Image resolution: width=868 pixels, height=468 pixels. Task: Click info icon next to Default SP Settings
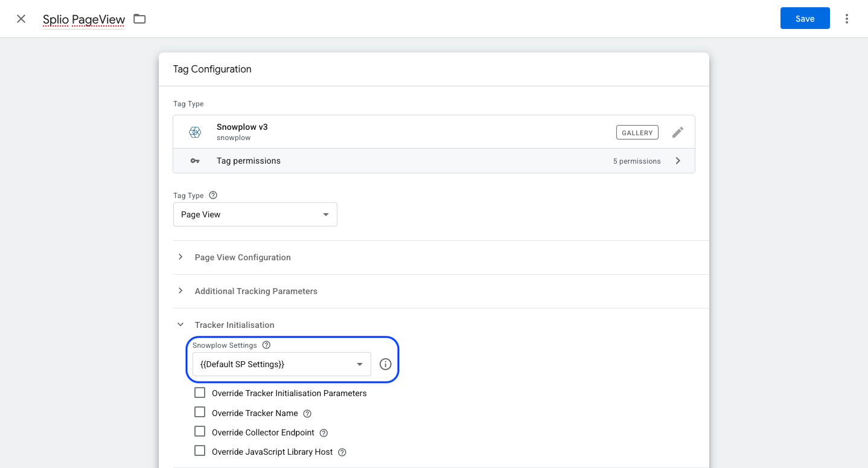pos(386,364)
